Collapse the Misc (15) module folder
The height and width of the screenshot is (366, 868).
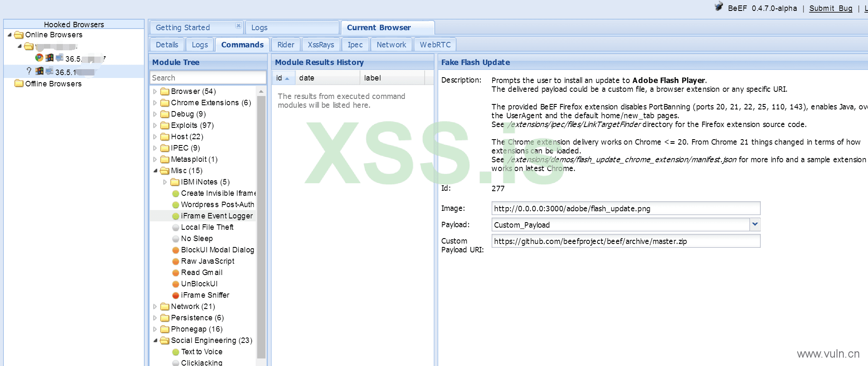pos(155,171)
